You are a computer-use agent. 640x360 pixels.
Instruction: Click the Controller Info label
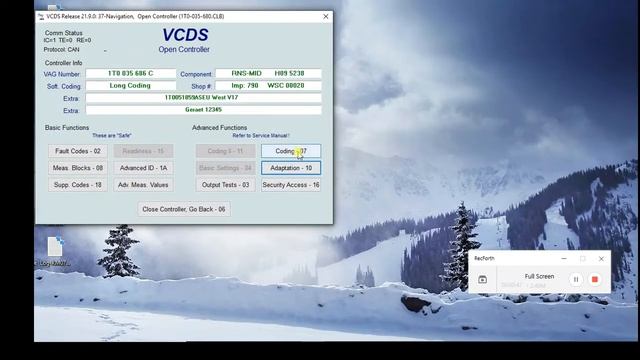(x=64, y=63)
